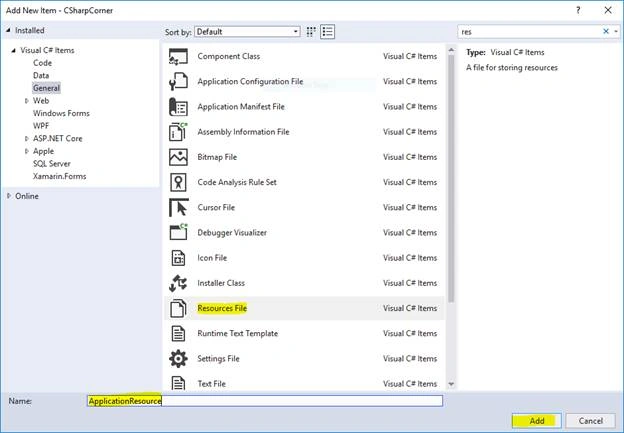The width and height of the screenshot is (624, 433).
Task: Expand the Web category
Action: pos(27,101)
